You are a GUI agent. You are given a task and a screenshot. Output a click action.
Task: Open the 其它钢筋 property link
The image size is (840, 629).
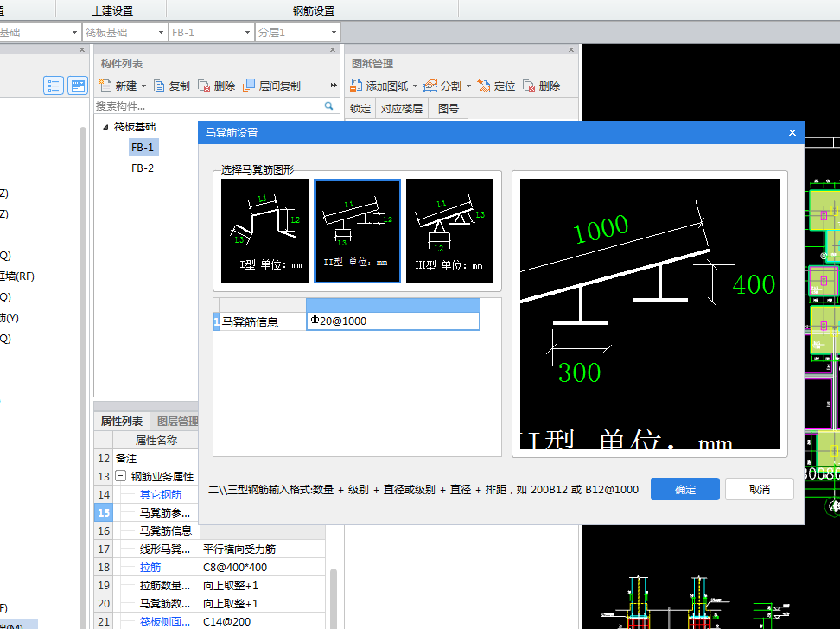(x=161, y=494)
